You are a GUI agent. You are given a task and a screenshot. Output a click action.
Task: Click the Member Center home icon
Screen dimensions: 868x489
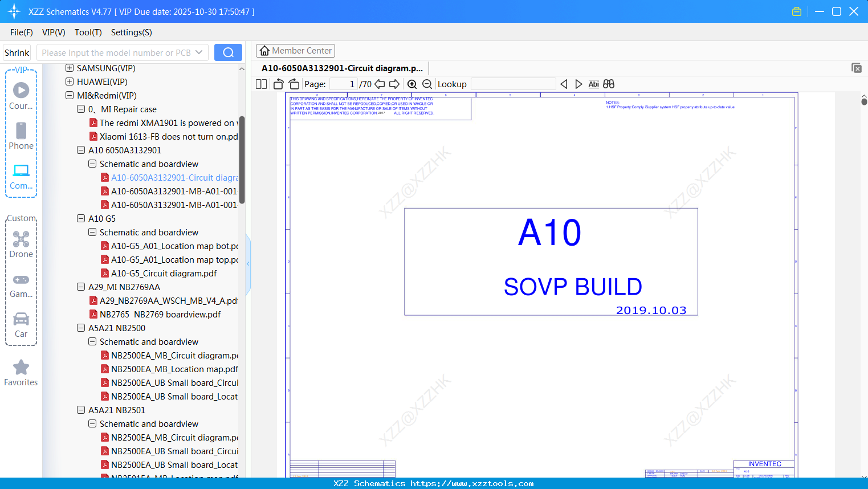click(264, 51)
